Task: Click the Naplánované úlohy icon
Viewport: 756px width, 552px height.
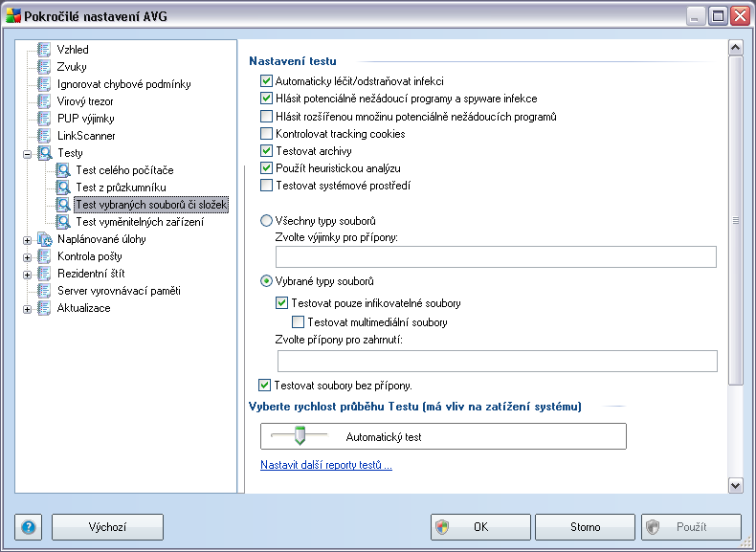Action: pos(45,239)
